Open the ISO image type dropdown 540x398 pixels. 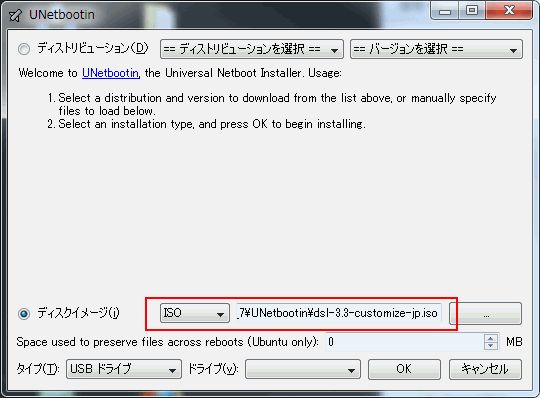click(195, 313)
